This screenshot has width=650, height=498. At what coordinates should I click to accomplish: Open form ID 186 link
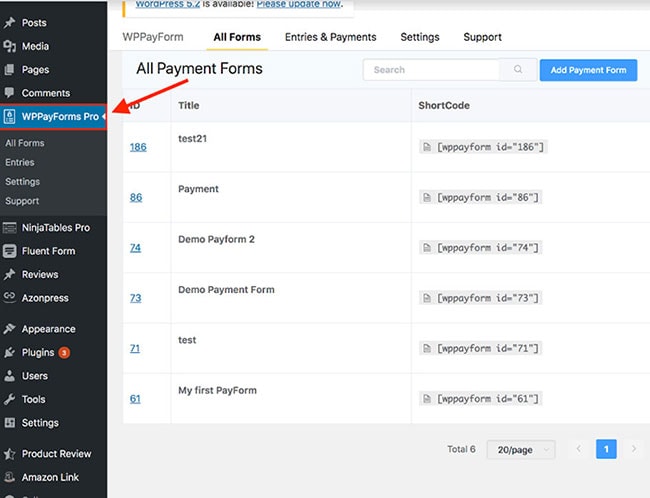pos(138,147)
